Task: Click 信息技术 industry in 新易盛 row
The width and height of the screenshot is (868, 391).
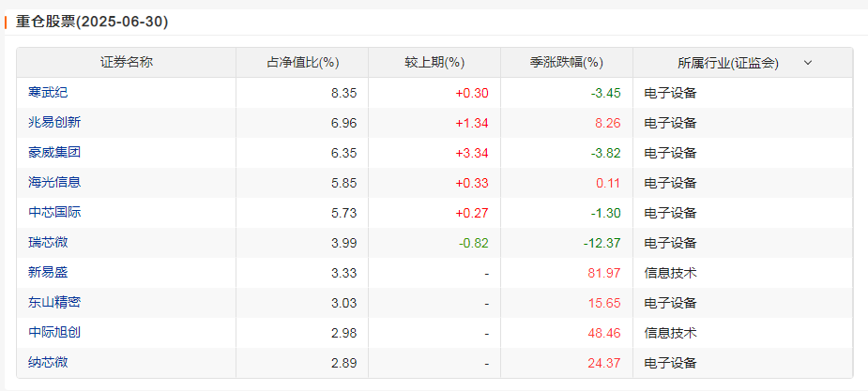Action: tap(670, 273)
